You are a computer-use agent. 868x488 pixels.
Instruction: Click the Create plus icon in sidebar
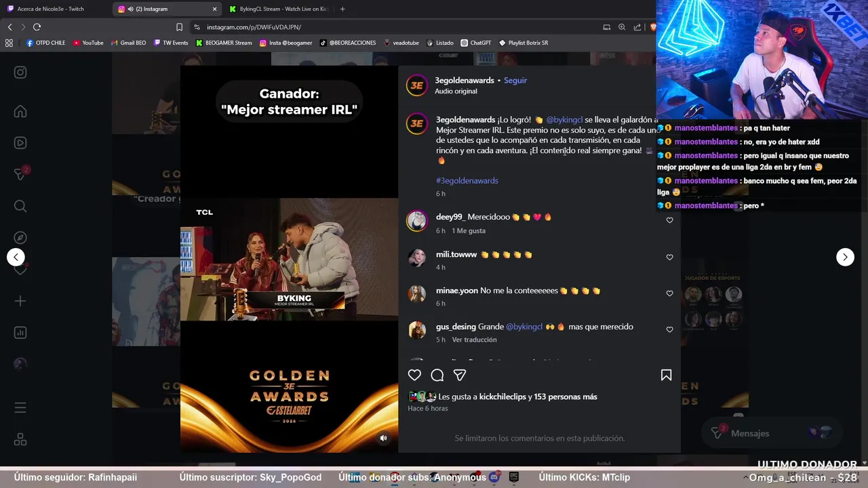pyautogui.click(x=20, y=301)
